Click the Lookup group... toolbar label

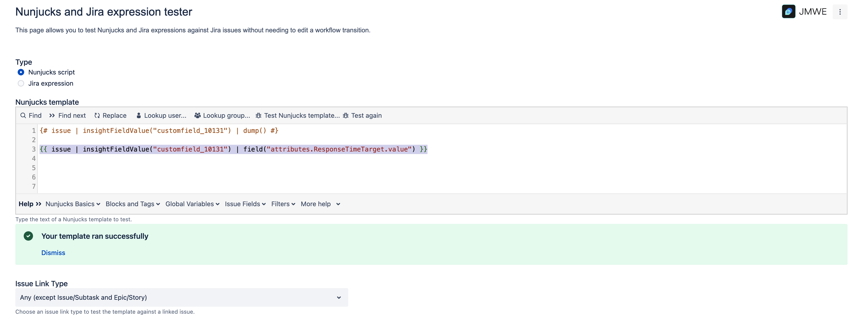tap(226, 116)
